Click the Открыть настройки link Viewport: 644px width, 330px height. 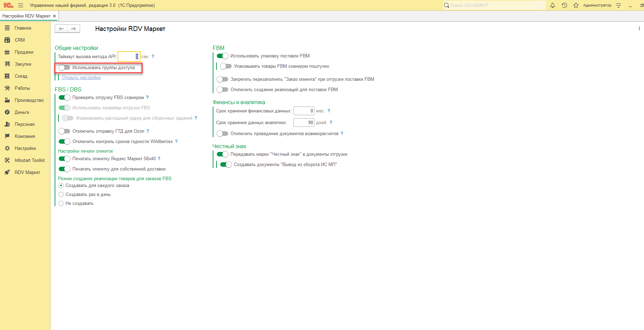click(81, 77)
